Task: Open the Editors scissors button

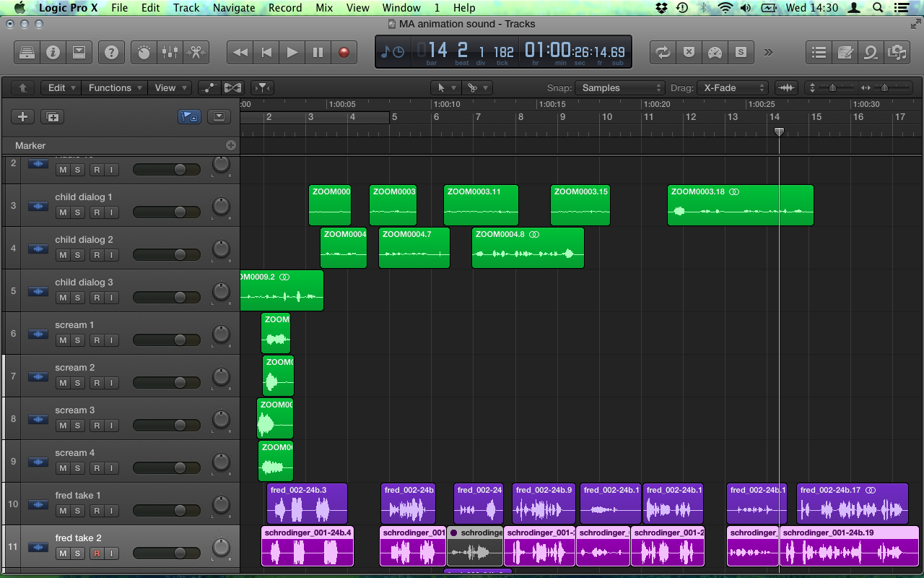Action: 195,52
